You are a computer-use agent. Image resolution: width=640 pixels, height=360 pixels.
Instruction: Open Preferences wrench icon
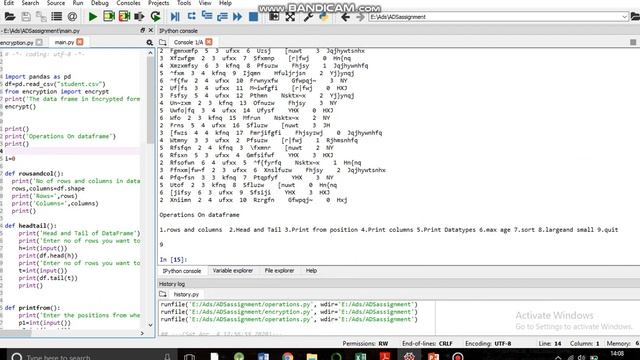point(308,17)
